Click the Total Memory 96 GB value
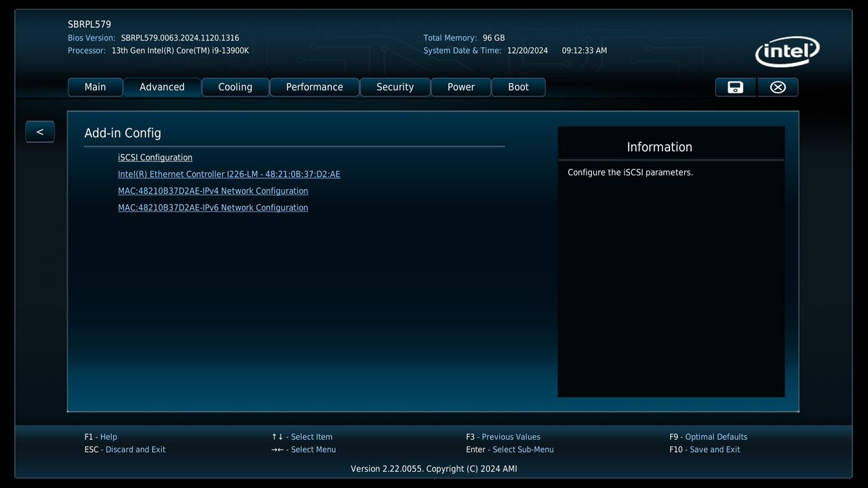The height and width of the screenshot is (488, 868). tap(494, 38)
